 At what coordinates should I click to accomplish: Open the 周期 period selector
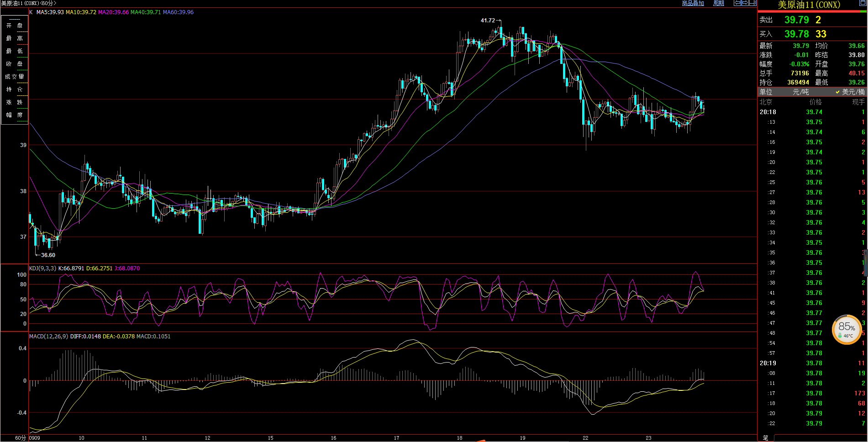(x=719, y=3)
